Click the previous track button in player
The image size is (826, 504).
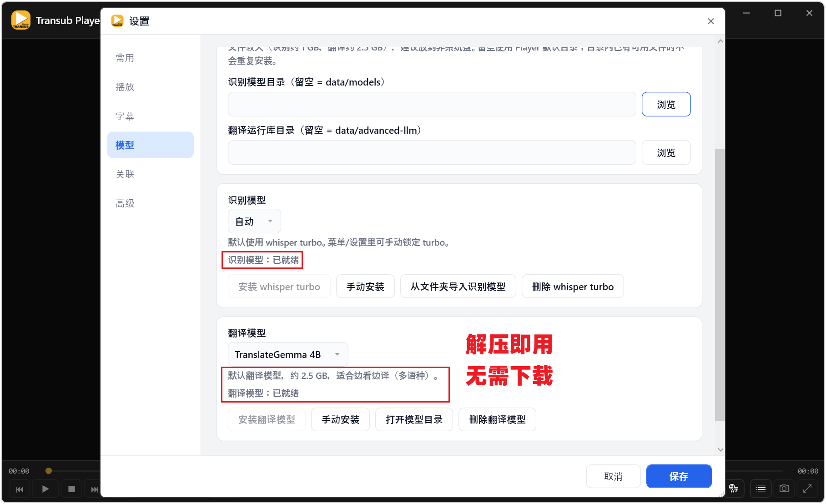click(x=20, y=489)
